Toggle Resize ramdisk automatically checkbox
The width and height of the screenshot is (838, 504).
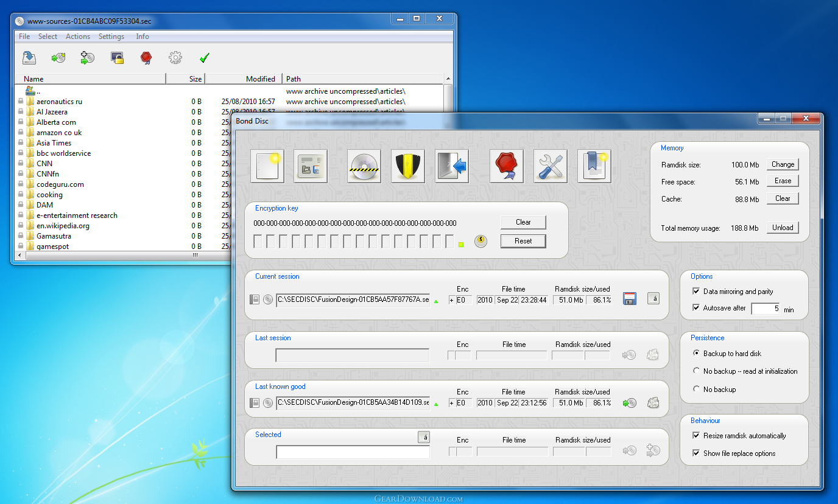pos(696,436)
